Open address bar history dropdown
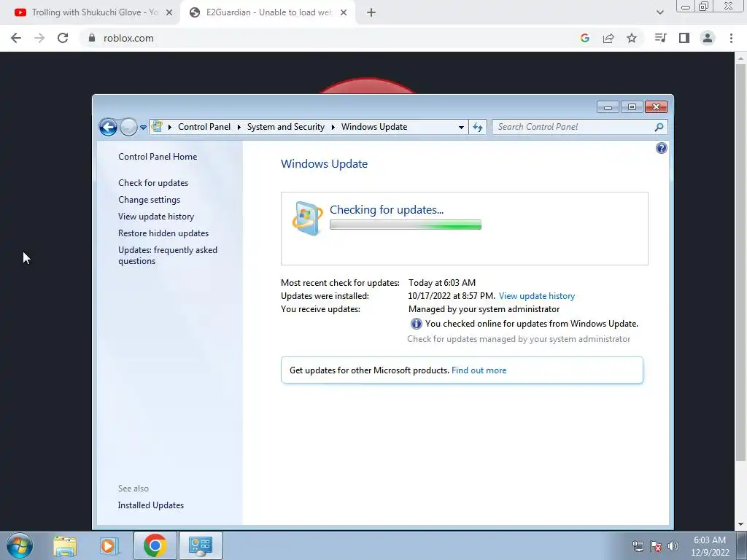Image resolution: width=747 pixels, height=560 pixels. click(461, 127)
